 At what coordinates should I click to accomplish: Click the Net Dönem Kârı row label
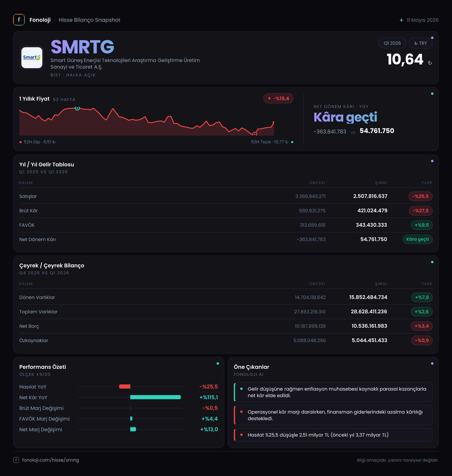38,239
